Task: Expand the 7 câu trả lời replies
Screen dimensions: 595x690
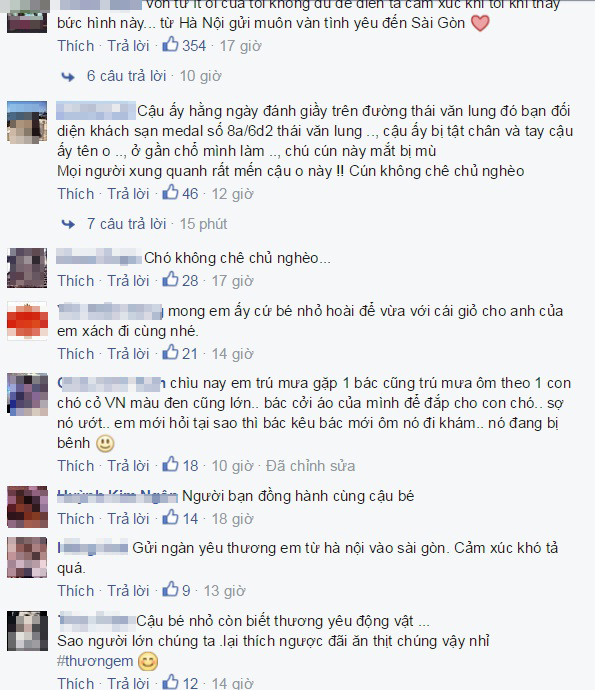Action: click(126, 224)
